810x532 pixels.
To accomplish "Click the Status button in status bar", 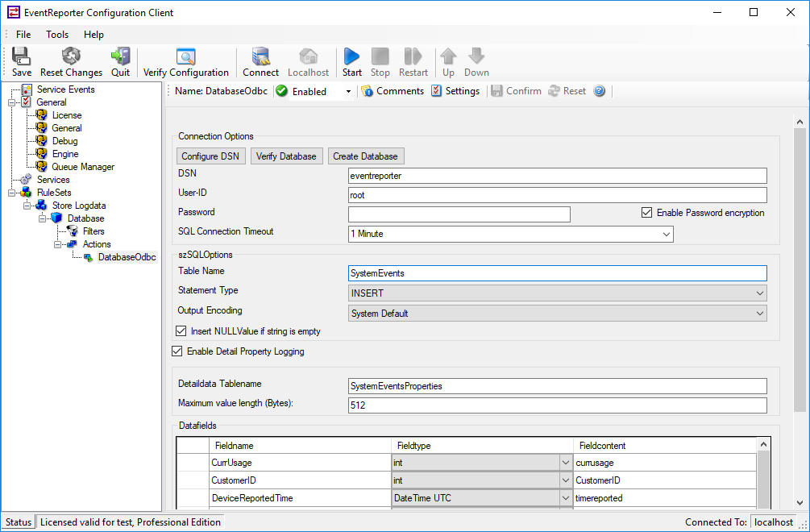I will (x=19, y=522).
